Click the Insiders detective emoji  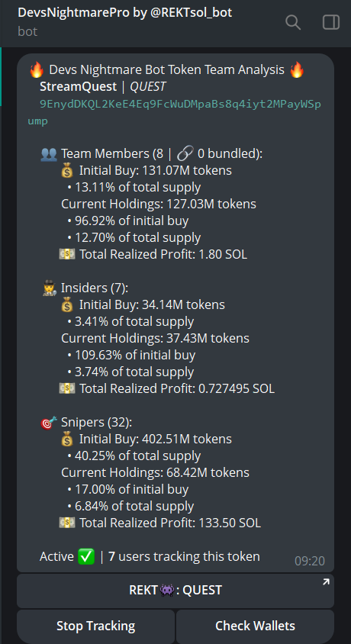tap(49, 288)
